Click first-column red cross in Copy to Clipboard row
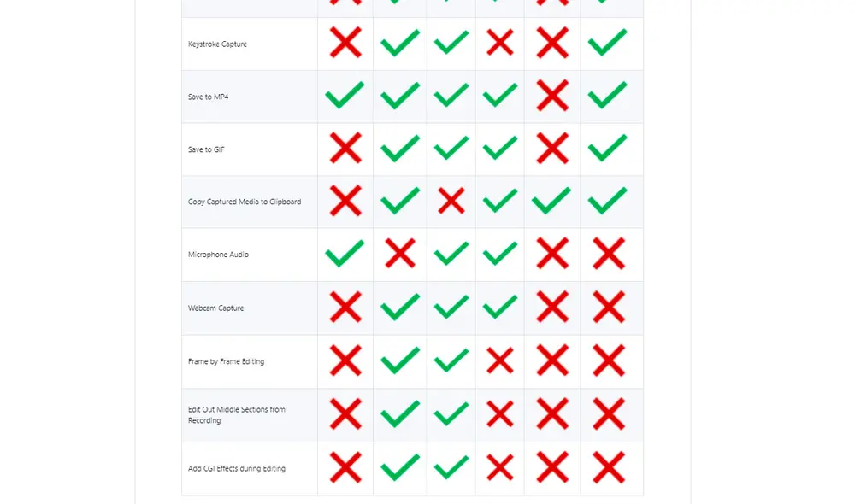The width and height of the screenshot is (855, 504). 345,201
